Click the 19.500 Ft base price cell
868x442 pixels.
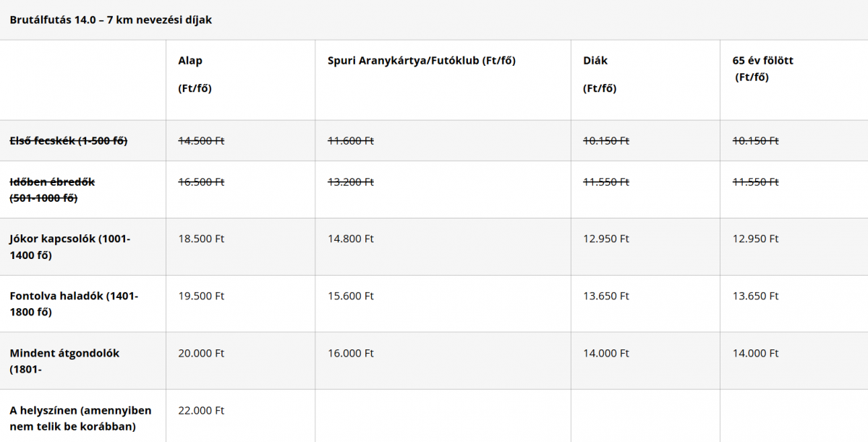click(x=201, y=296)
